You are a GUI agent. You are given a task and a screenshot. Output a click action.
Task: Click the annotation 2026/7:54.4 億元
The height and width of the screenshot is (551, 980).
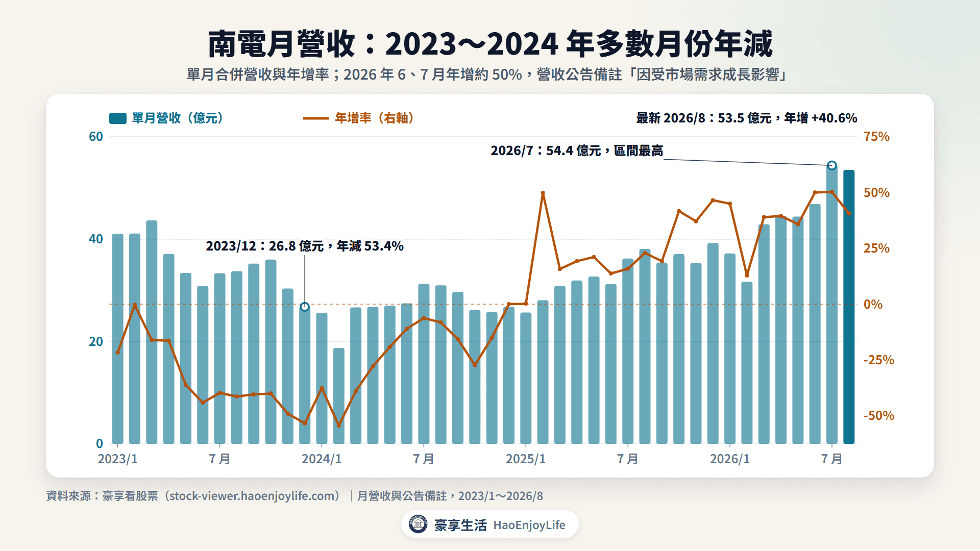click(577, 151)
